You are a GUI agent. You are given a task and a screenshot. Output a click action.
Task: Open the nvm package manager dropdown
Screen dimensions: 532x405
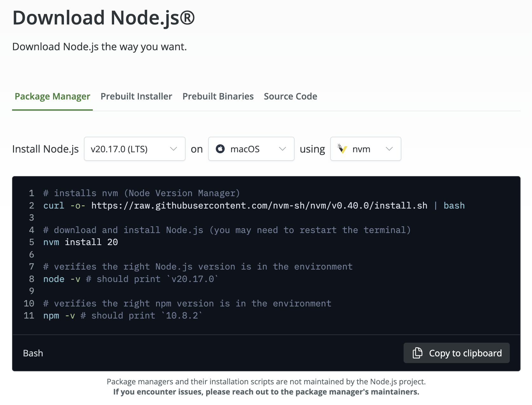tap(366, 149)
